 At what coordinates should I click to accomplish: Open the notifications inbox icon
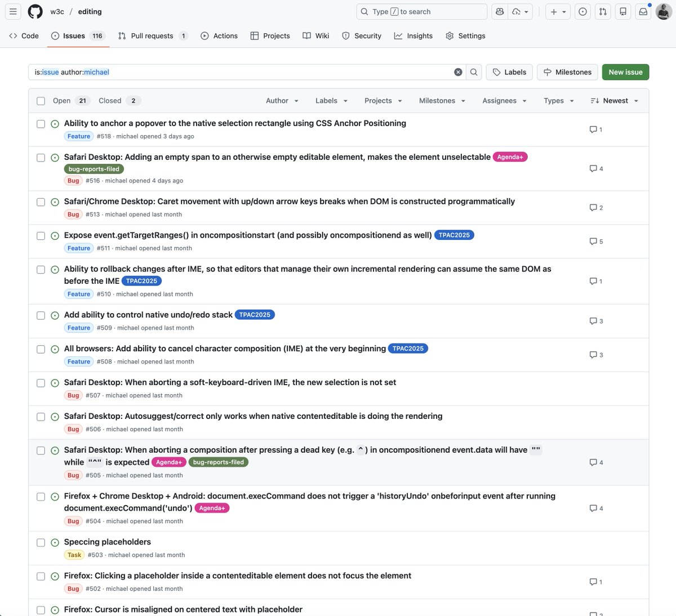tap(643, 11)
